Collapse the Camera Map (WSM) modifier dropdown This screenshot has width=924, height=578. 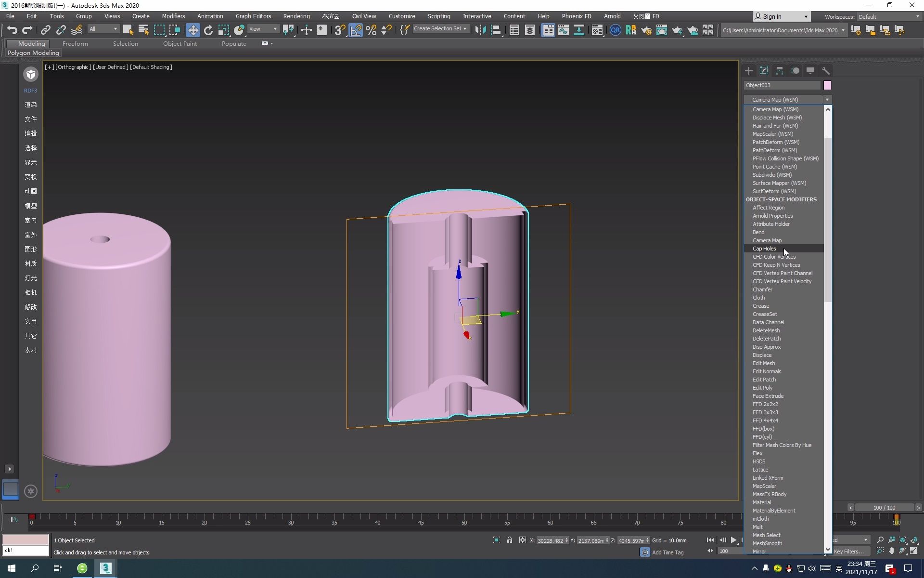pos(827,100)
